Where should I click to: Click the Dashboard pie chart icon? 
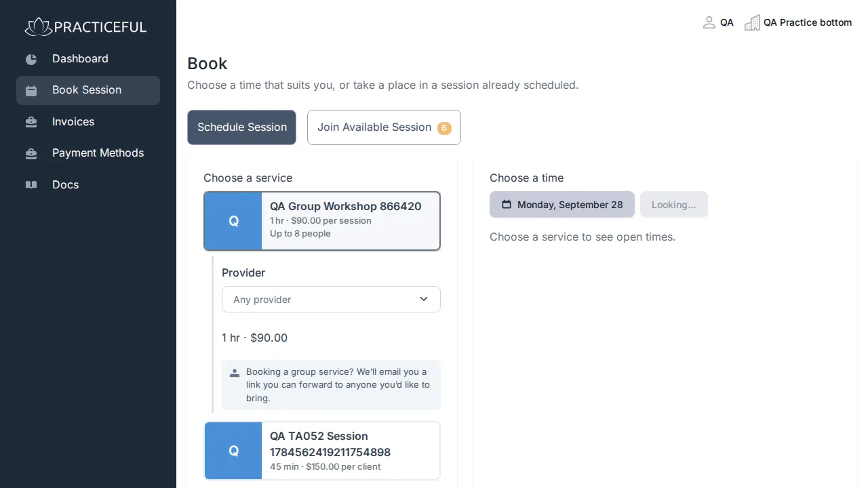[x=31, y=59]
